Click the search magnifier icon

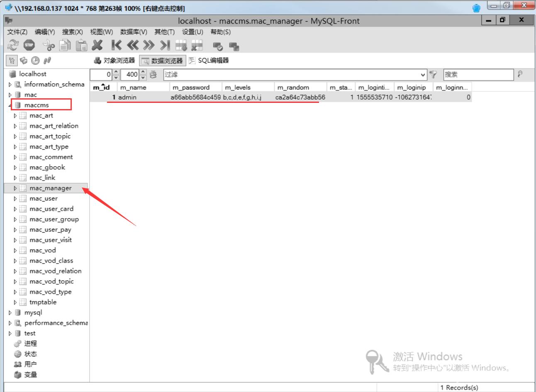pyautogui.click(x=520, y=75)
